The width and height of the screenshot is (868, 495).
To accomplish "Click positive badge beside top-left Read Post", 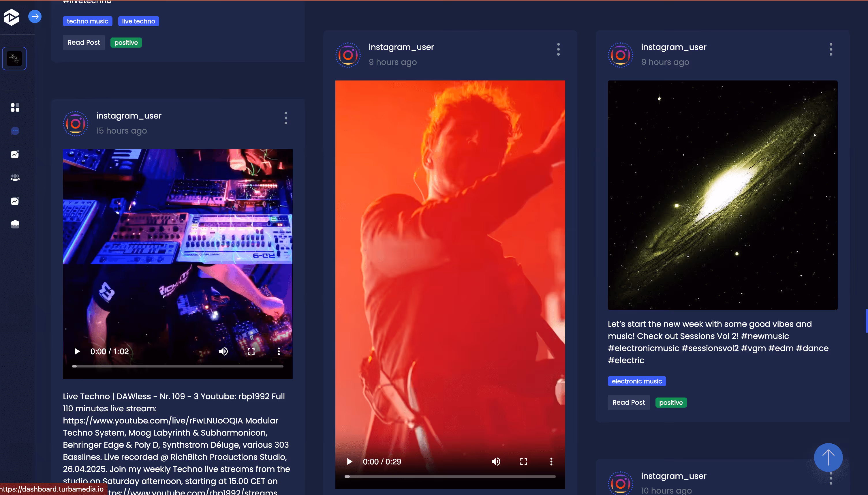I will (x=126, y=42).
